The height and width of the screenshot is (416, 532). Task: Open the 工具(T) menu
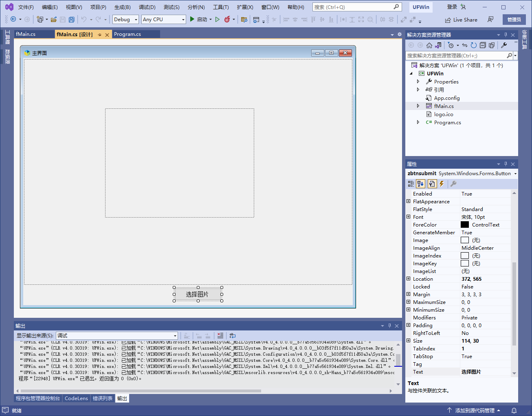221,7
